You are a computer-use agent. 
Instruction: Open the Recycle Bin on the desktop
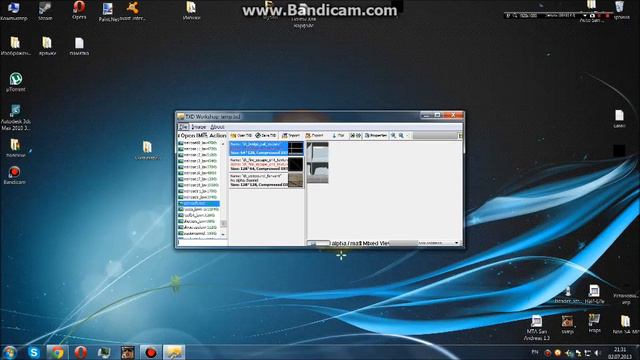(620, 10)
